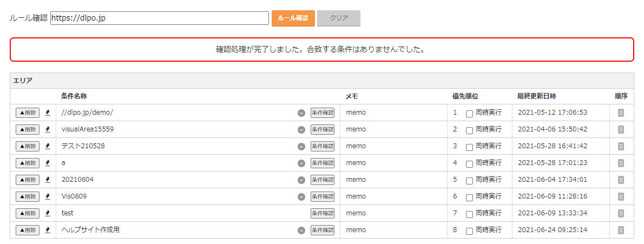Screen dimensions: 644x244
Task: Expand the ヘルプサイト作成用 chevron
Action: (301, 230)
